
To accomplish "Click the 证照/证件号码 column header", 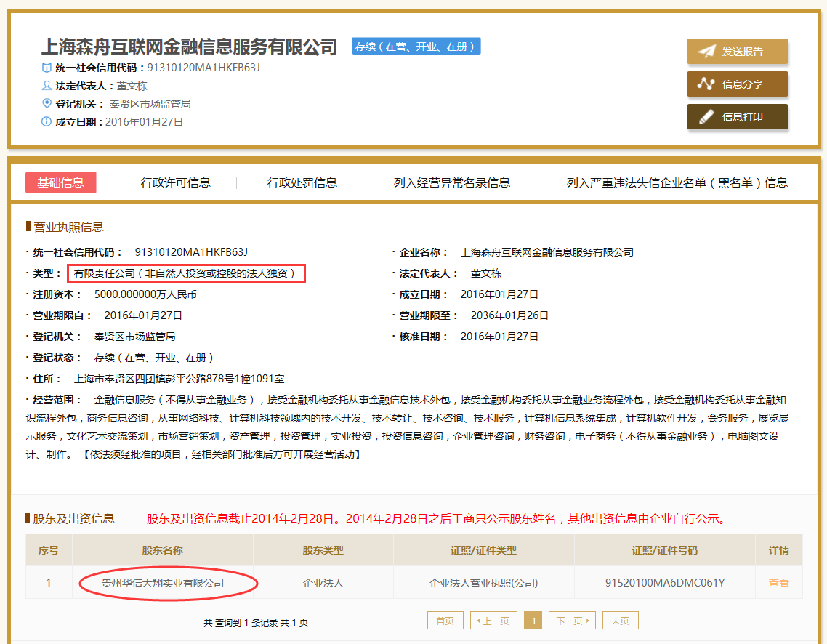I will tap(664, 550).
